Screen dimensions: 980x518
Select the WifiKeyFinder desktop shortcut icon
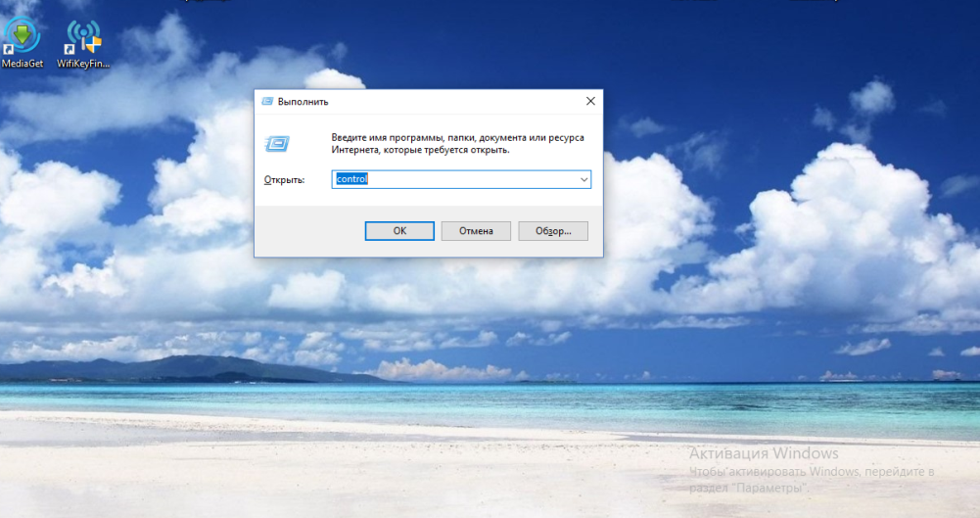(x=83, y=37)
